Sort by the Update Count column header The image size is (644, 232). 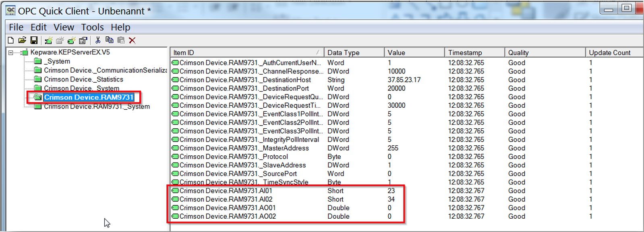coord(614,52)
